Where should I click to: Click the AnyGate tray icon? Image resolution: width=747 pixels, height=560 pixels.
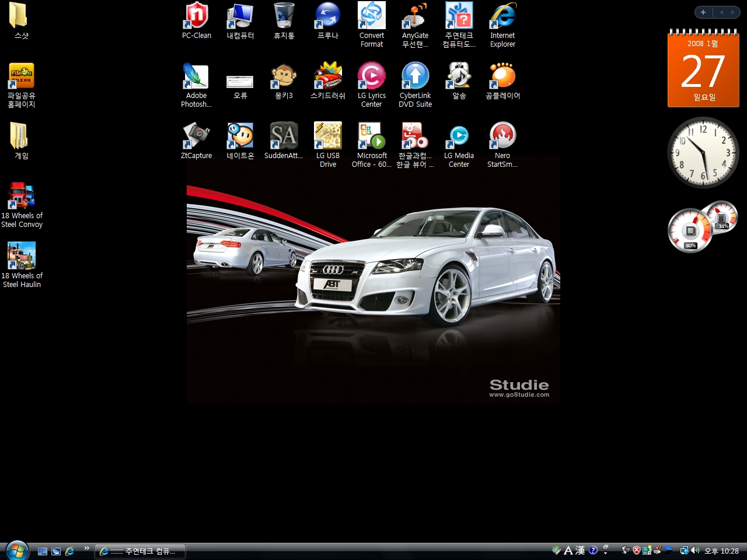point(658,549)
